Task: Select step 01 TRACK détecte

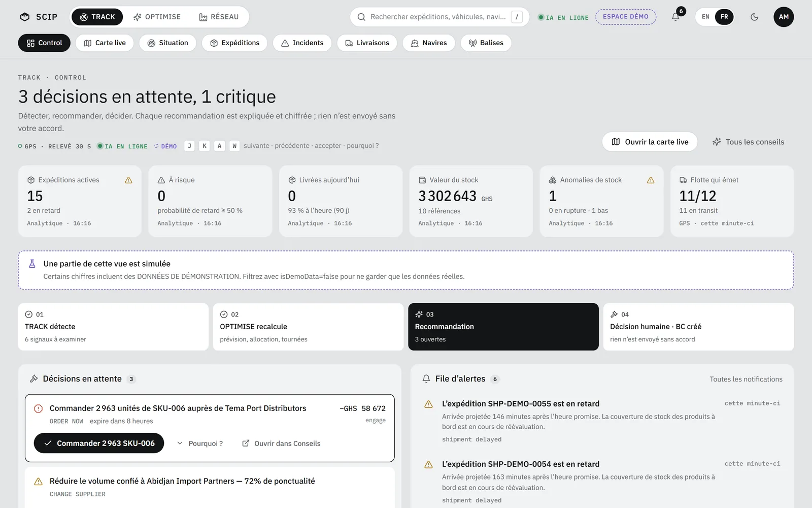Action: pyautogui.click(x=113, y=327)
